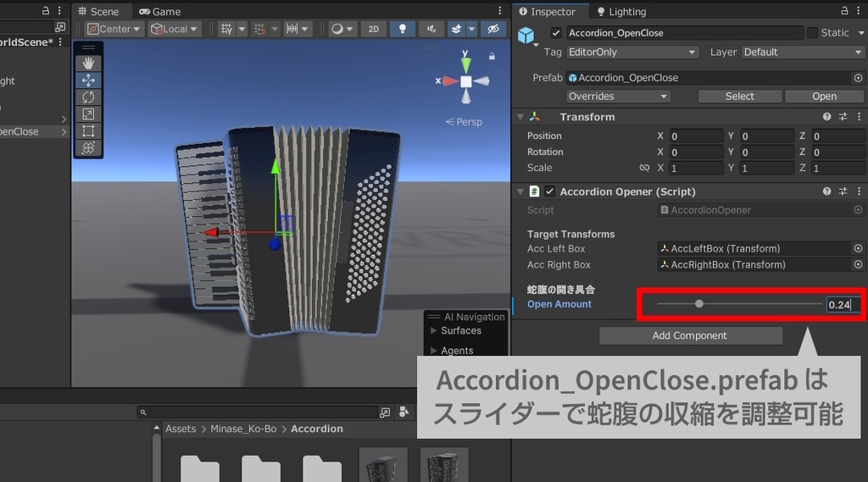The height and width of the screenshot is (482, 868).
Task: Toggle the GameObject active checkbox
Action: (x=556, y=33)
